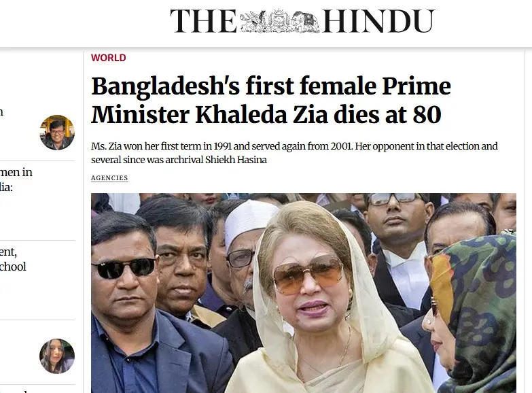The width and height of the screenshot is (532, 393).
Task: Click the sun shield in the masthead crest
Action: click(279, 21)
